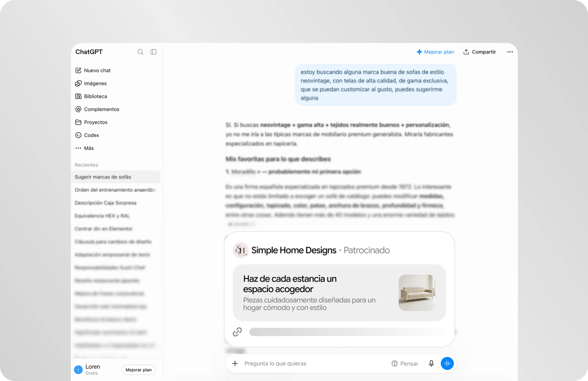Click the ChatGPT title in the sidebar

pyautogui.click(x=89, y=52)
